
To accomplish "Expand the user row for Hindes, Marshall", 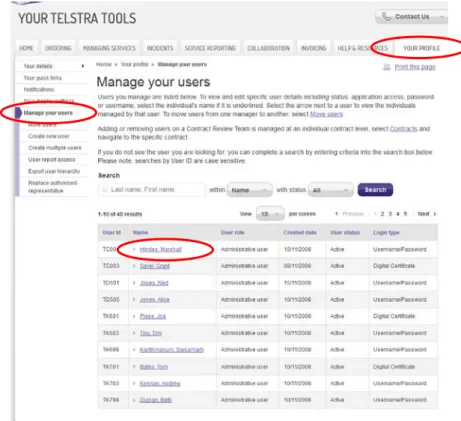I will point(134,249).
